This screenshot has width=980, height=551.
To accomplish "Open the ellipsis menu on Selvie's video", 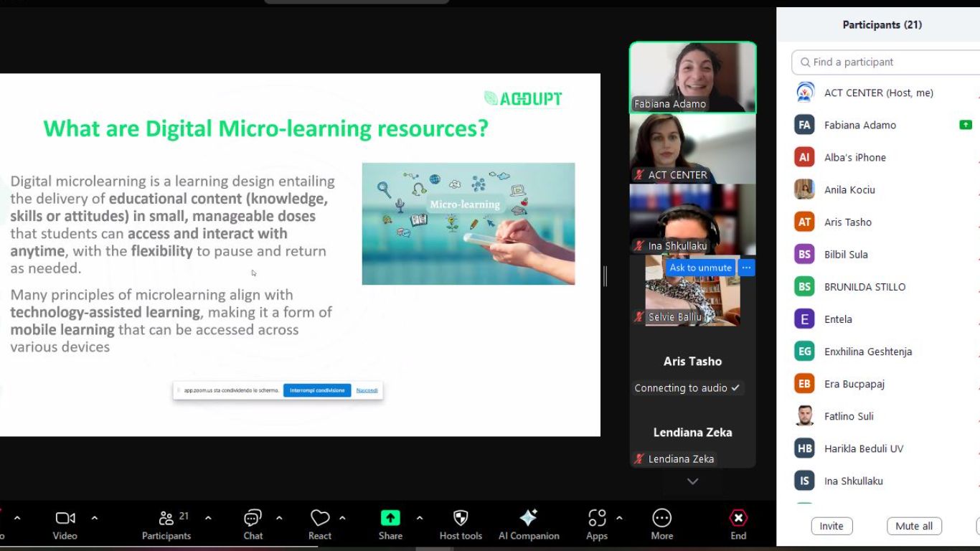I will (x=746, y=268).
